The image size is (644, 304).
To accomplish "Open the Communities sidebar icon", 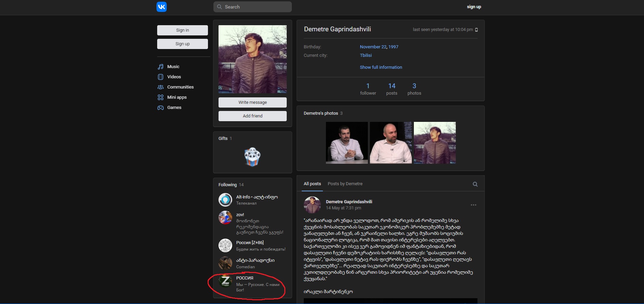I will coord(161,87).
